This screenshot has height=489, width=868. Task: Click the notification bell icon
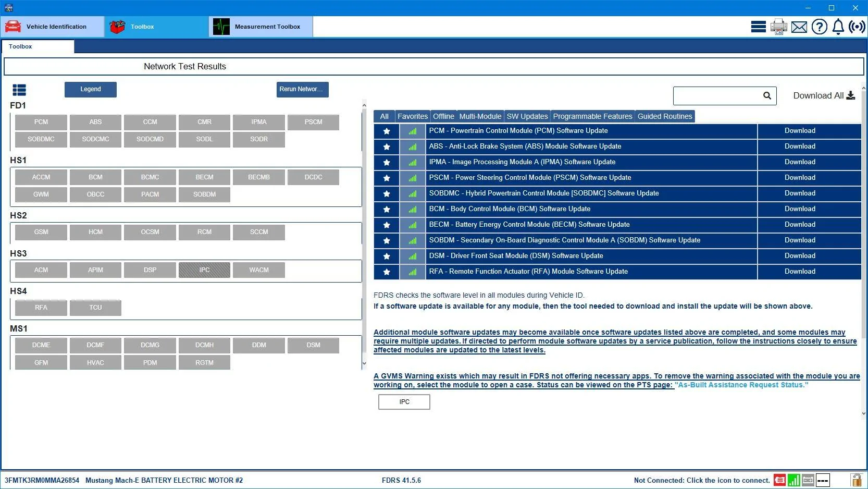coord(838,27)
